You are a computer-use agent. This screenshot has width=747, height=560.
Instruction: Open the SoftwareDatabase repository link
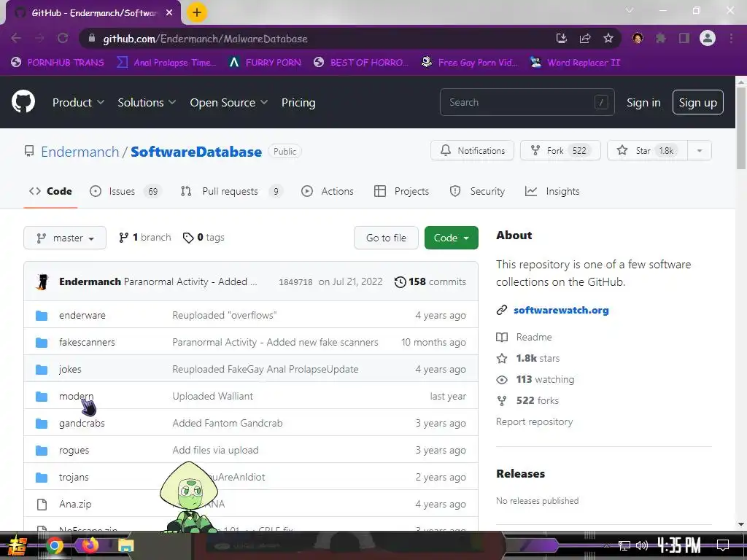[x=196, y=152]
